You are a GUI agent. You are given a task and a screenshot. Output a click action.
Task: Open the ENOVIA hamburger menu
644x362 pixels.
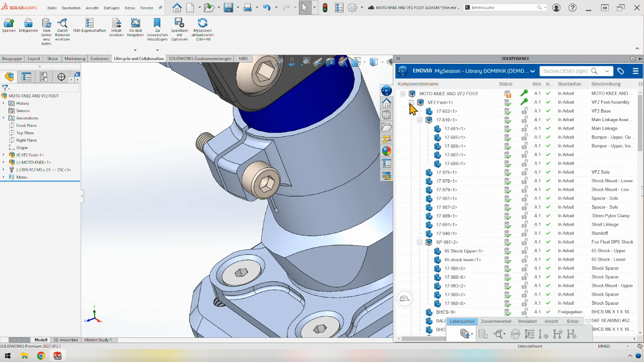(x=635, y=71)
